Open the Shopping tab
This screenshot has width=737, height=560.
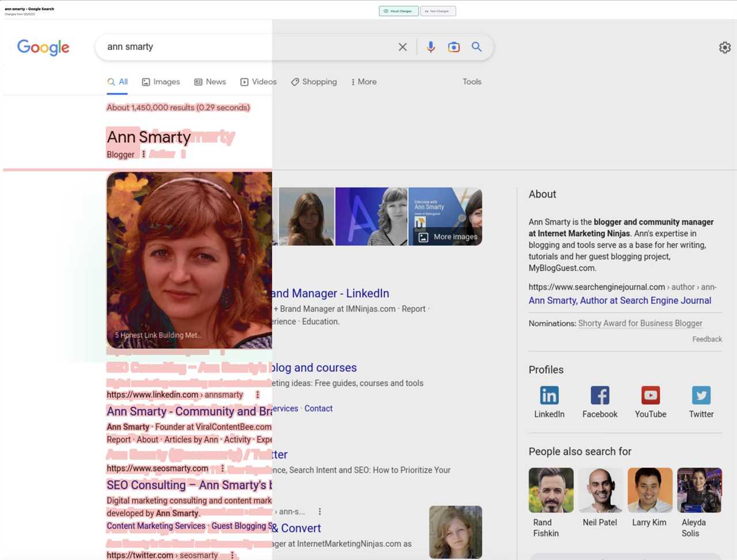[x=314, y=82]
